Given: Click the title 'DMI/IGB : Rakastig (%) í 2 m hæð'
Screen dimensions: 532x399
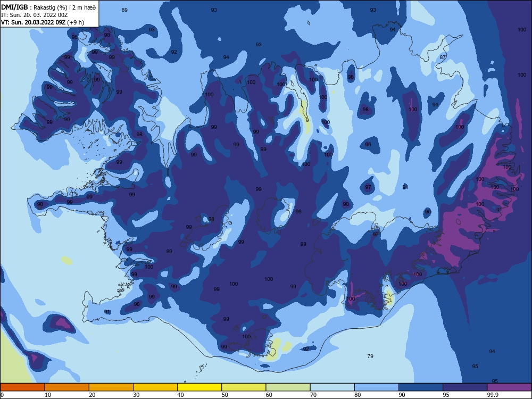Looking at the screenshot, I should click(48, 7).
